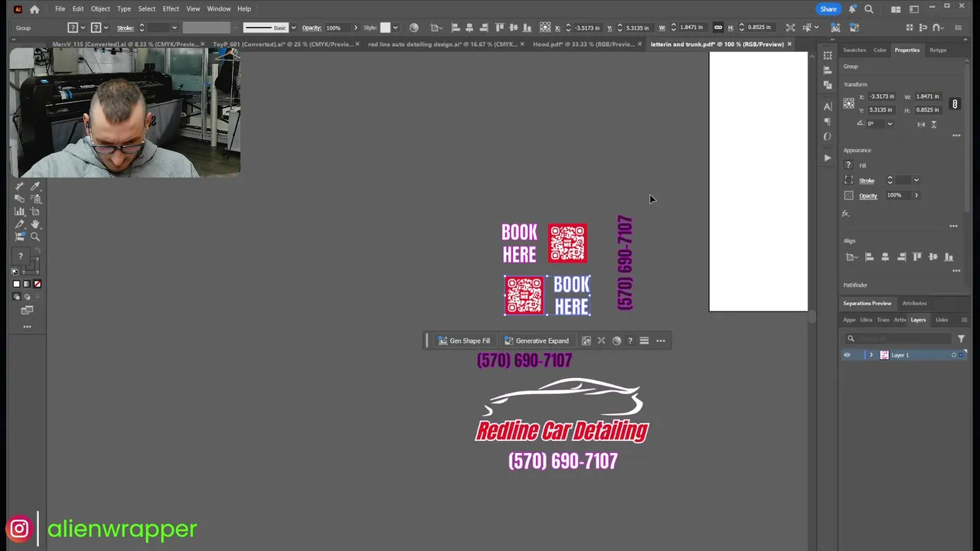This screenshot has height=551, width=980.
Task: Open Layers panel hamburger menu
Action: 964,320
